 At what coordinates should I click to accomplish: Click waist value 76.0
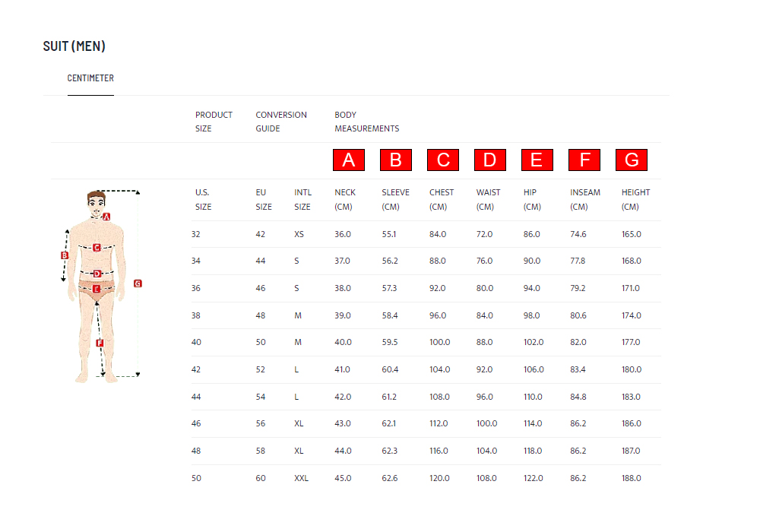click(x=484, y=261)
